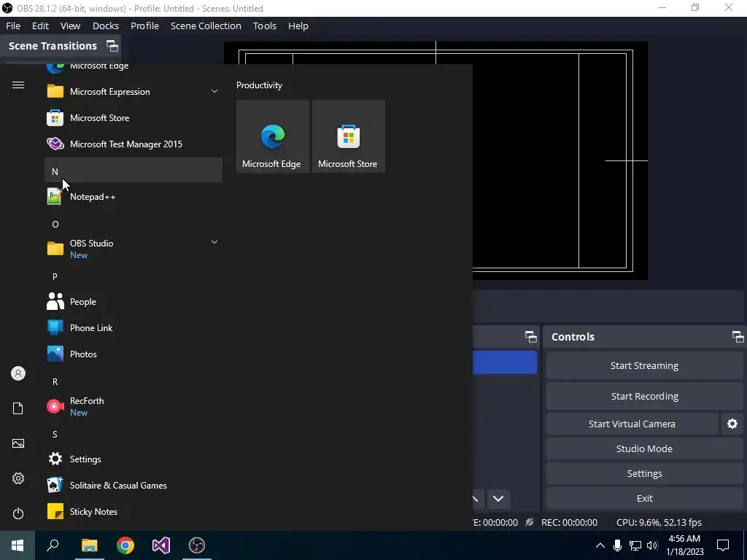The image size is (747, 560).
Task: Undock the Controls panel
Action: pos(738,337)
